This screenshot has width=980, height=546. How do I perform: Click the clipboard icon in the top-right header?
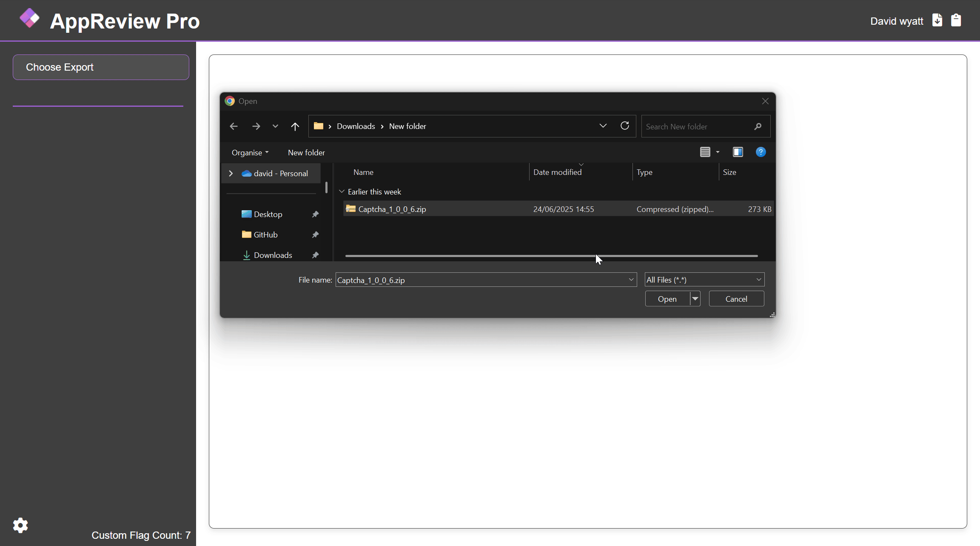pos(956,20)
